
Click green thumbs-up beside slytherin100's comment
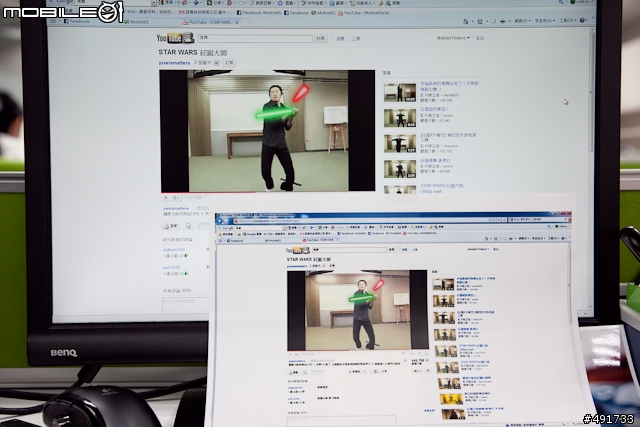pyautogui.click(x=186, y=256)
